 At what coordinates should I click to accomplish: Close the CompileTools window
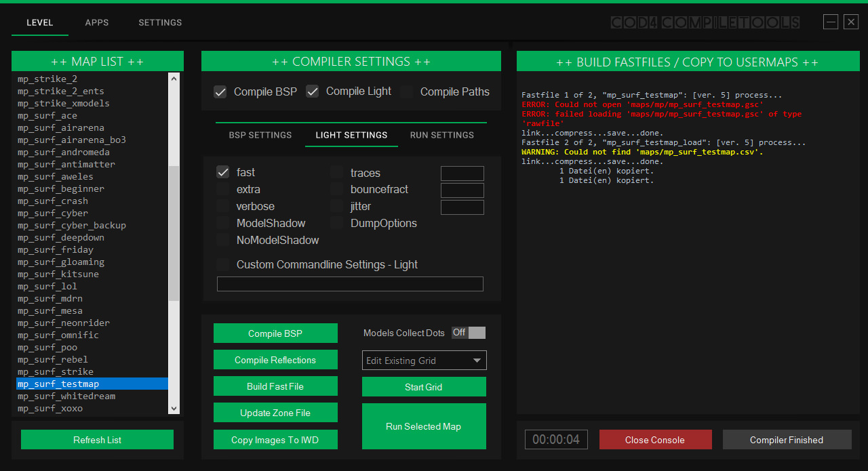(851, 22)
